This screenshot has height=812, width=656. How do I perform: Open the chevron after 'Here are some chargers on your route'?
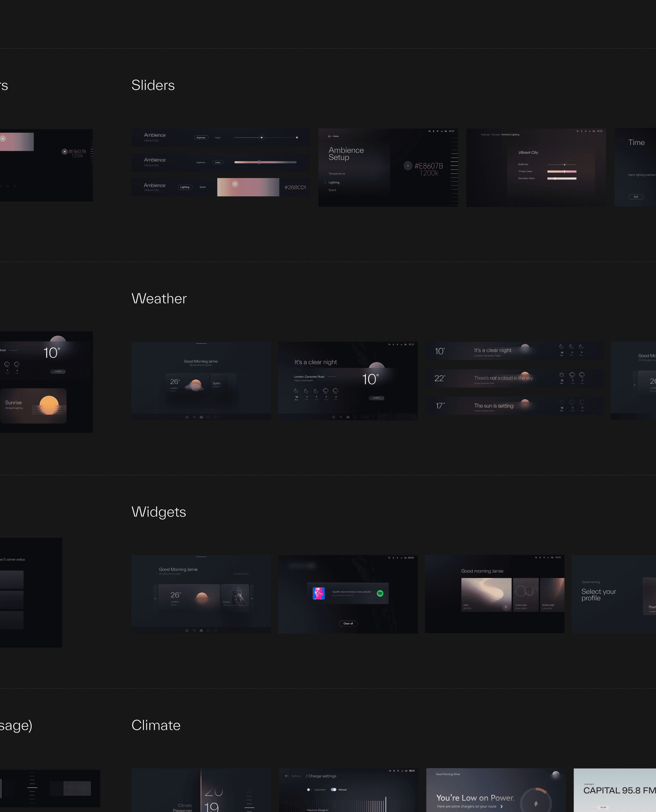[501, 807]
